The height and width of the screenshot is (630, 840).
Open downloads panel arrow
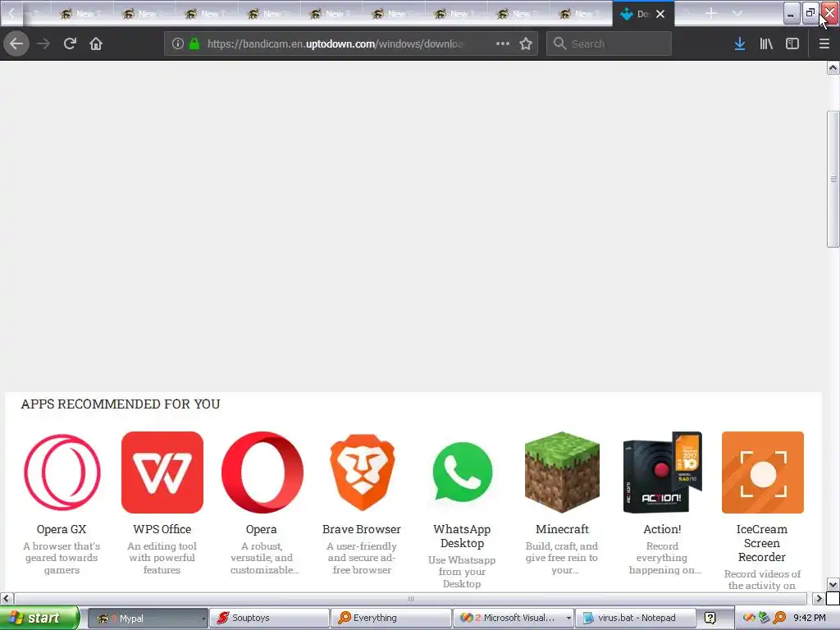740,43
